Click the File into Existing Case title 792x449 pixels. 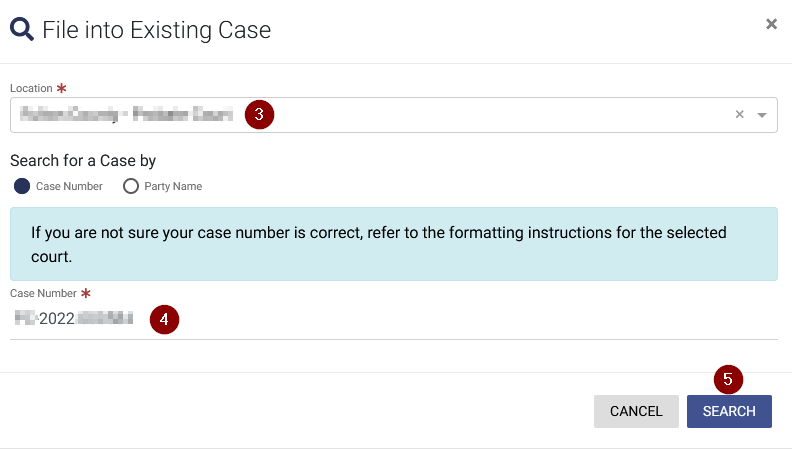pos(157,30)
